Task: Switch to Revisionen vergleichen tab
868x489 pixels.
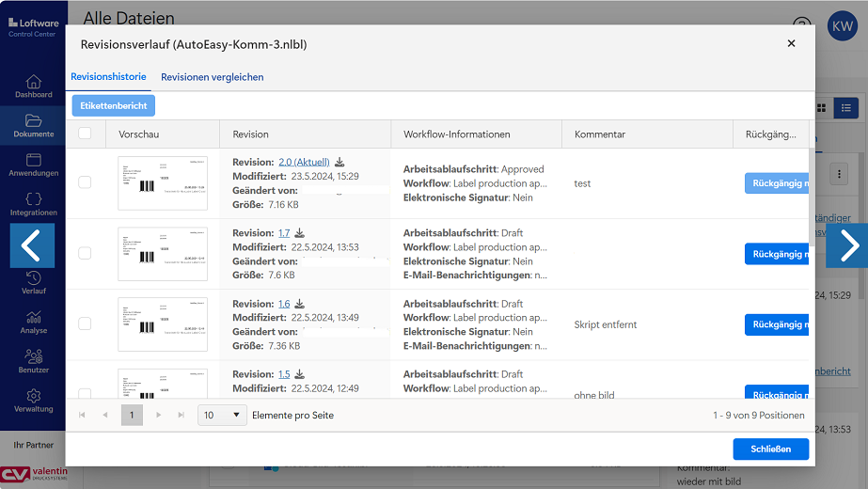Action: (x=212, y=77)
